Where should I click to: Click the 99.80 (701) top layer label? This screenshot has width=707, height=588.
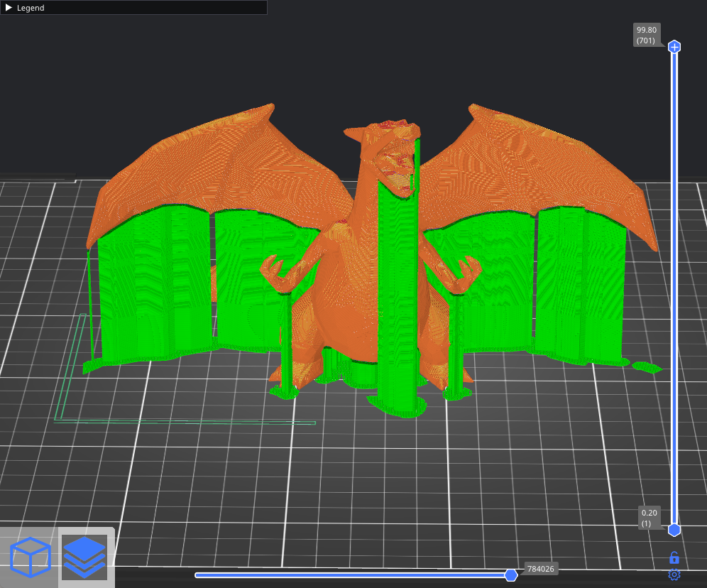pos(647,36)
